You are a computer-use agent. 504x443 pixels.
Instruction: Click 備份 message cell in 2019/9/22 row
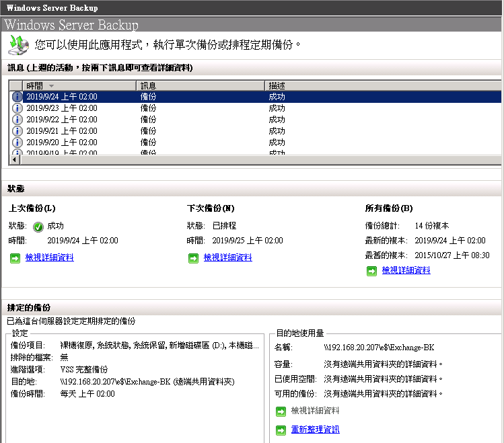148,120
